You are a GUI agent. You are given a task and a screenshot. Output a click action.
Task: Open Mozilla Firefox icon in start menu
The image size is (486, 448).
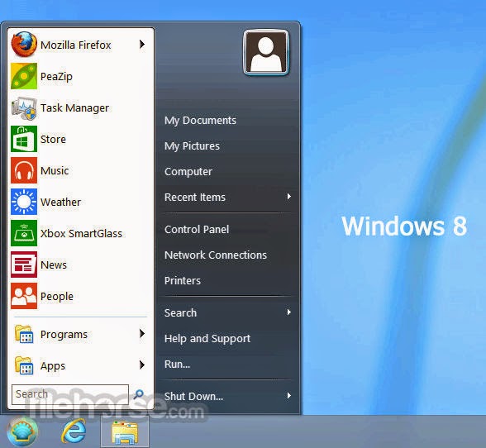coord(24,45)
